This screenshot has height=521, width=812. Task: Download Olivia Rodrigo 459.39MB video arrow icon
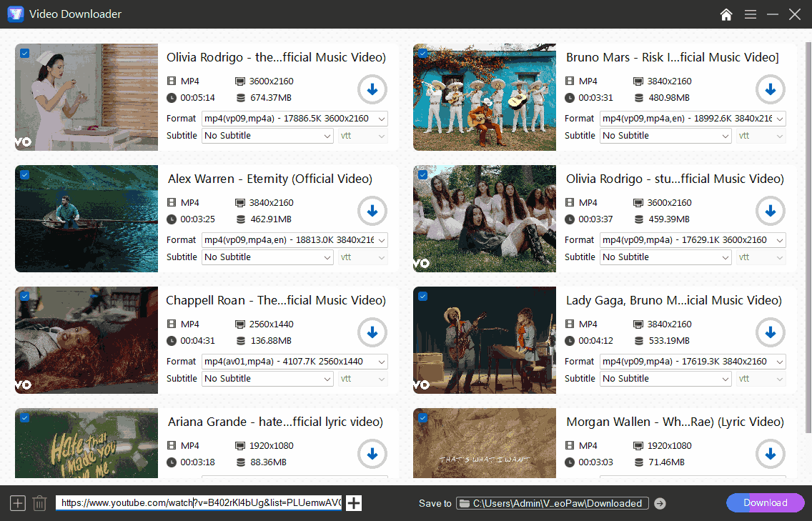[771, 212]
